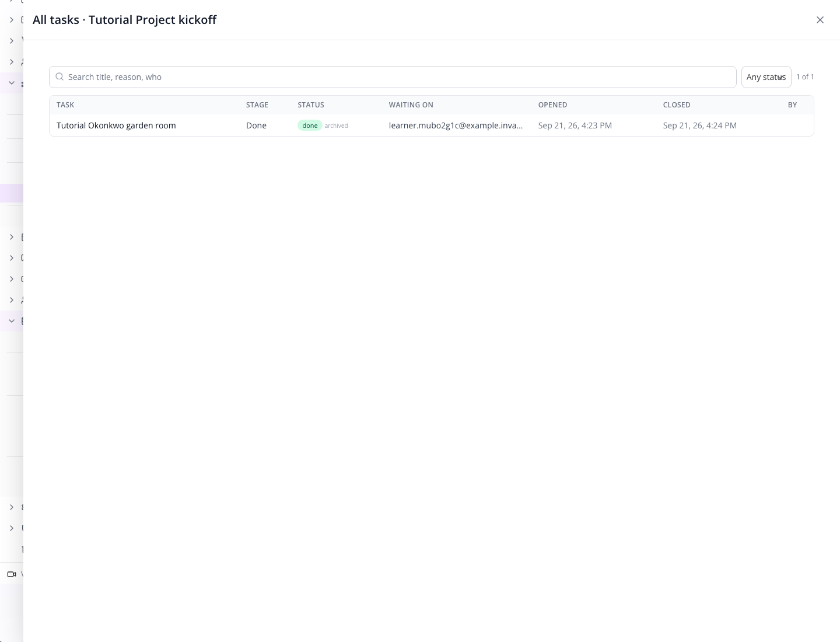
Task: Click the TASK column header
Action: tap(65, 105)
